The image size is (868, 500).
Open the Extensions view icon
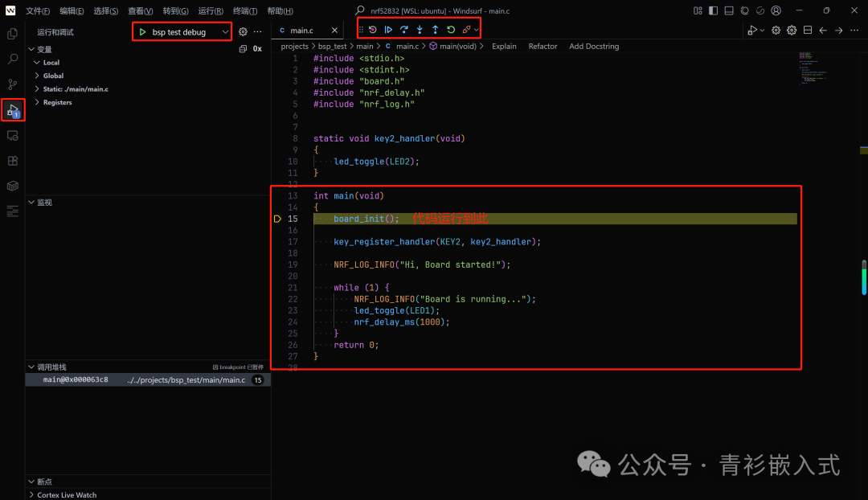tap(11, 161)
